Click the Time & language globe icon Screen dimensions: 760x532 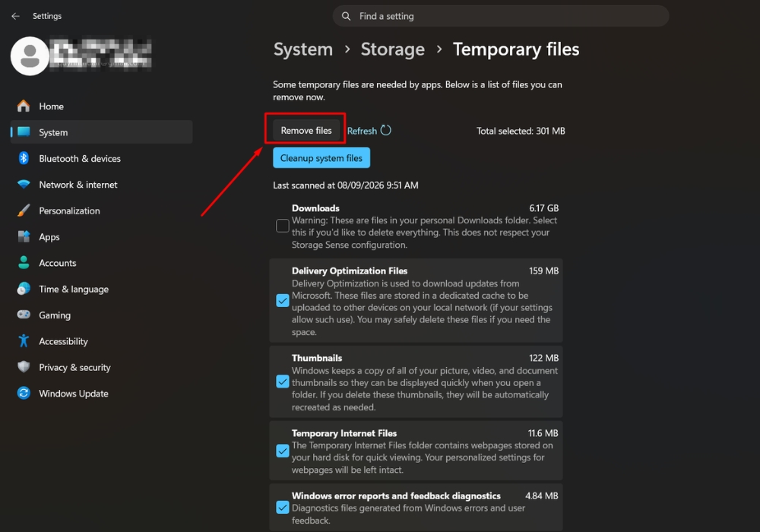[24, 289]
